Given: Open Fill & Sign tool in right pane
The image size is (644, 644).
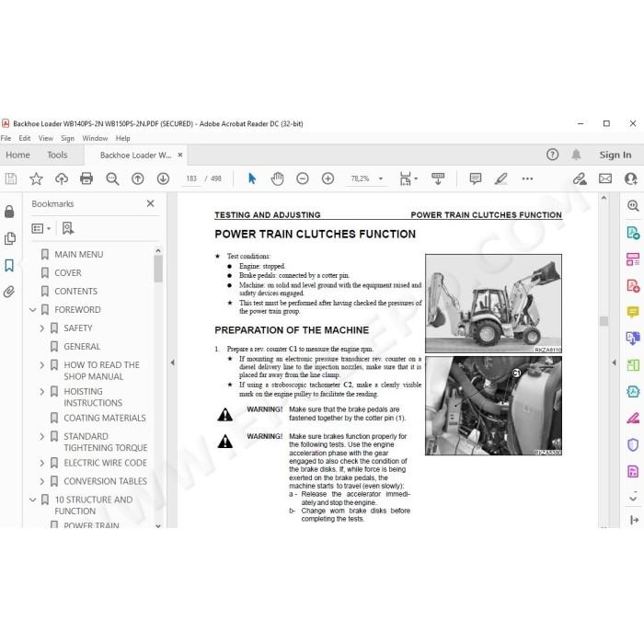Looking at the screenshot, I should (633, 419).
